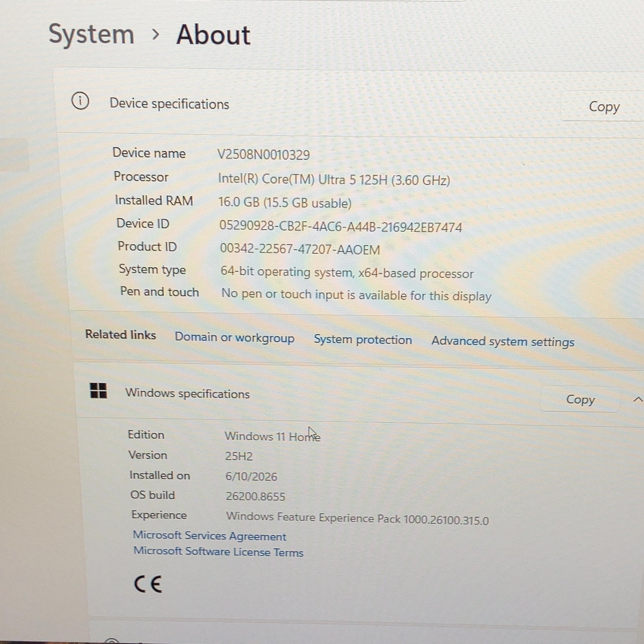Select the installed on date 6/10/2026

(x=251, y=477)
